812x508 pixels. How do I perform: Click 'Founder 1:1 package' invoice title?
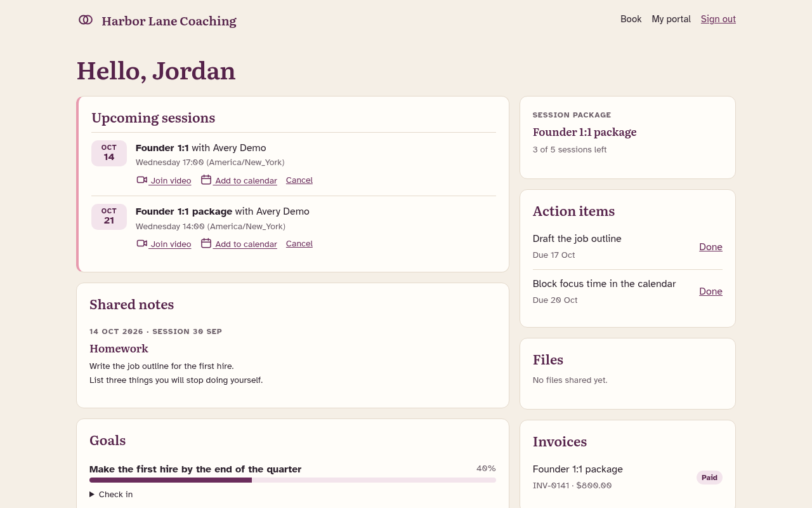point(578,469)
